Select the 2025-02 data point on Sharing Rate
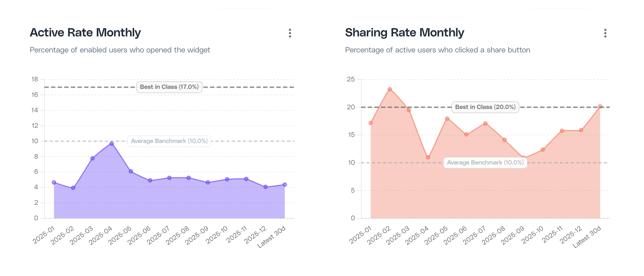Viewport: 644px width, 276px height. coord(390,89)
